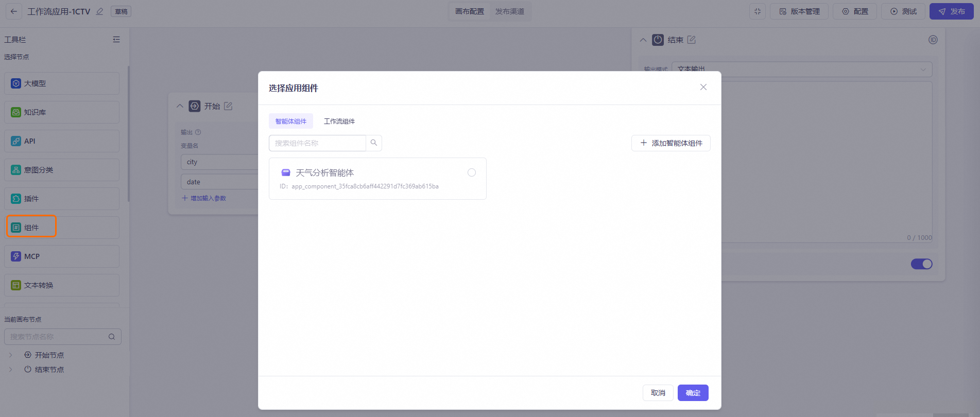Click the 结束 node power icon
Image resolution: width=980 pixels, height=417 pixels.
658,40
